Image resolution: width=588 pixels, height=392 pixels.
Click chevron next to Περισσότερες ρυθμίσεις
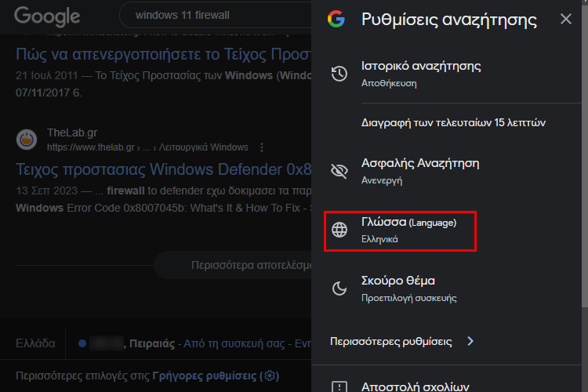[470, 341]
